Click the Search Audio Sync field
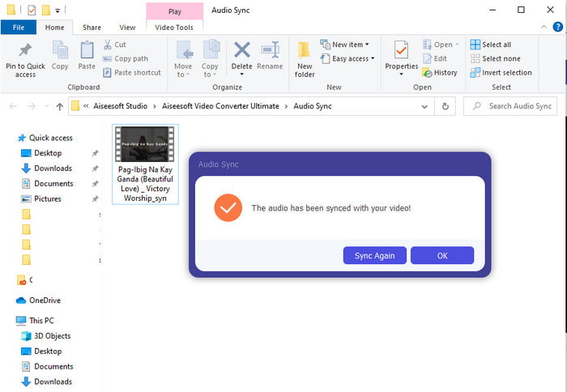The image size is (567, 392). [x=513, y=106]
